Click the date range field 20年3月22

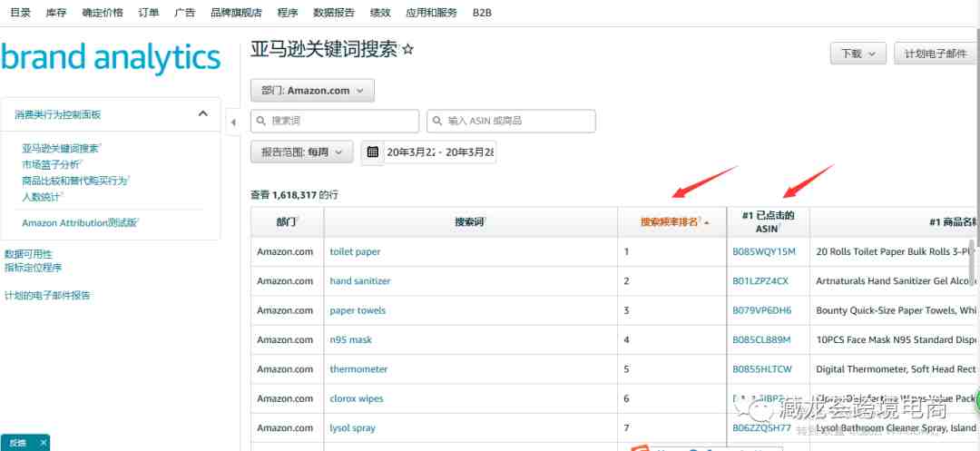pyautogui.click(x=440, y=152)
